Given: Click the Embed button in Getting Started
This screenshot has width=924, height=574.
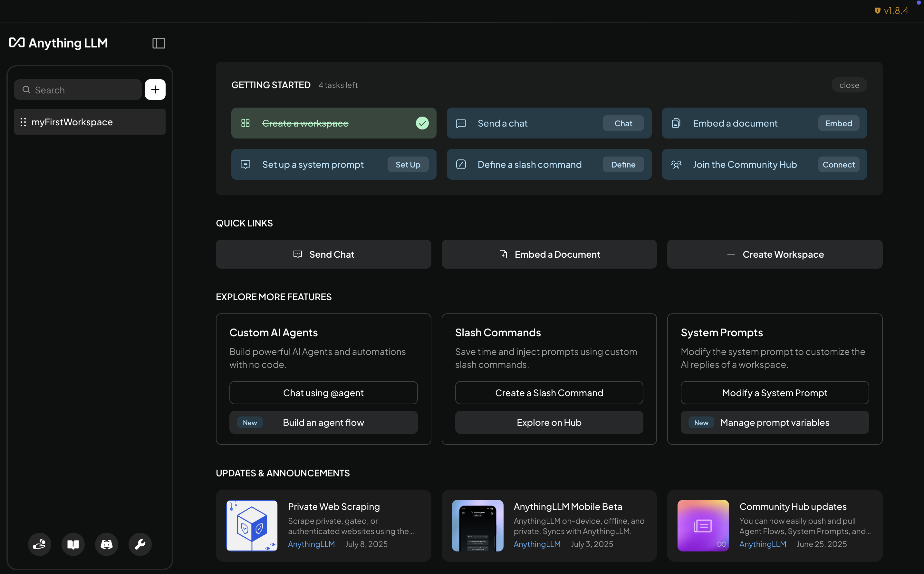Looking at the screenshot, I should (839, 123).
